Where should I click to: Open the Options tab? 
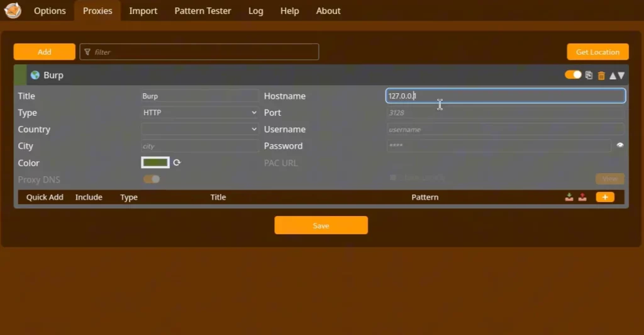[x=50, y=11]
